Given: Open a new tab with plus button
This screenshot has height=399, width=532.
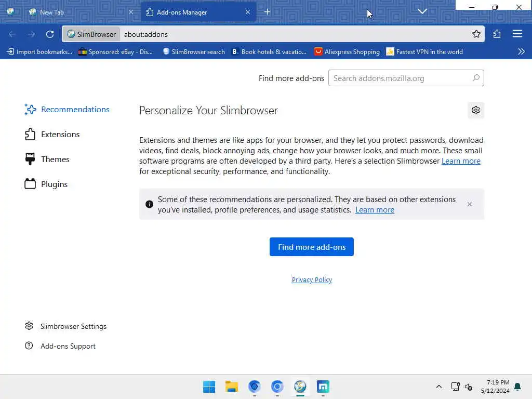Looking at the screenshot, I should (268, 12).
